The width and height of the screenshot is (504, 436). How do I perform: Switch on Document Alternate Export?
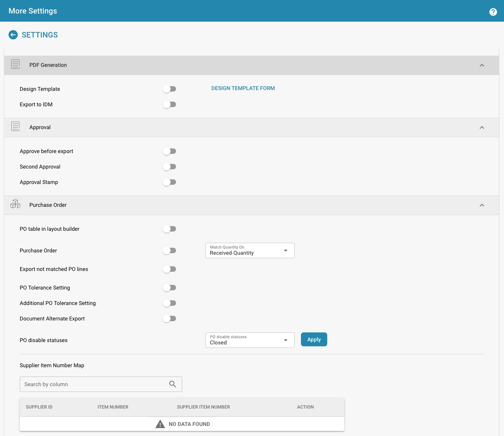169,319
